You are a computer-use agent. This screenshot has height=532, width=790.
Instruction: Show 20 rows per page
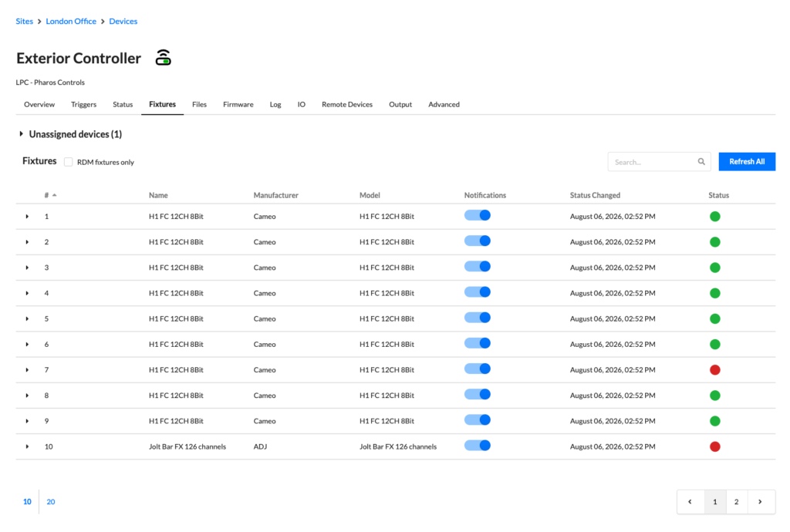pyautogui.click(x=51, y=502)
